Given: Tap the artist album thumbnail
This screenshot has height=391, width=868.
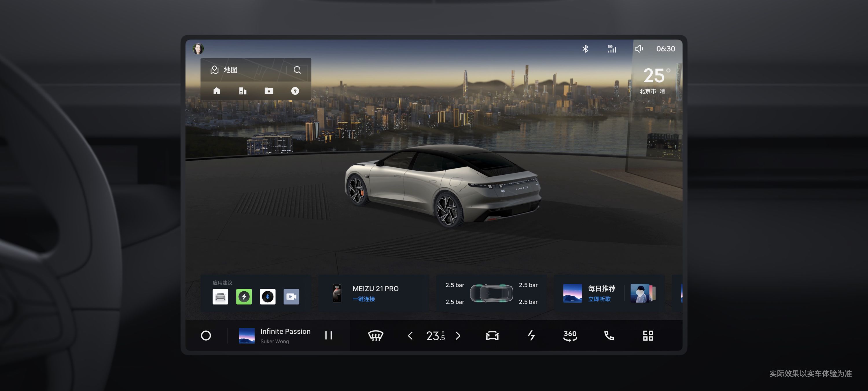Looking at the screenshot, I should [x=640, y=293].
